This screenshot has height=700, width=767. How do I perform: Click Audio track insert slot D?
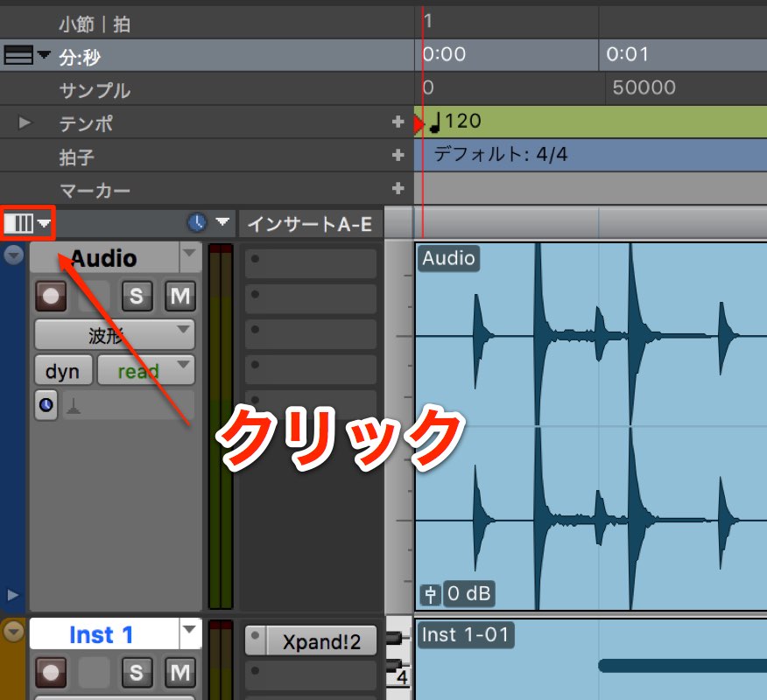click(x=311, y=369)
